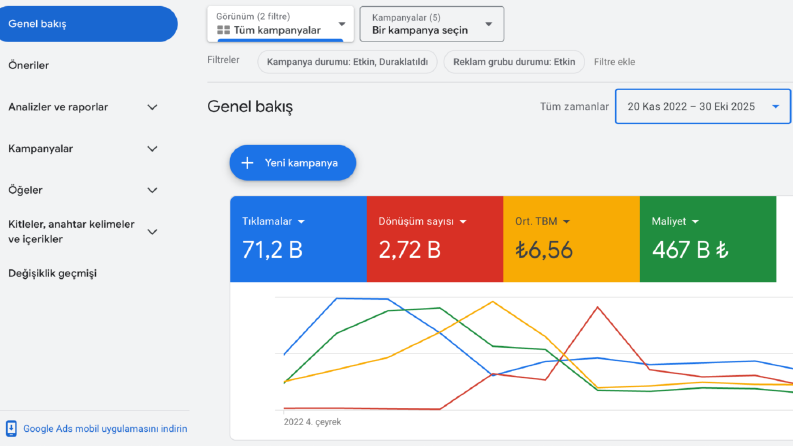Click the Reklam grubu durumu filter chip
793x446 pixels.
[514, 62]
